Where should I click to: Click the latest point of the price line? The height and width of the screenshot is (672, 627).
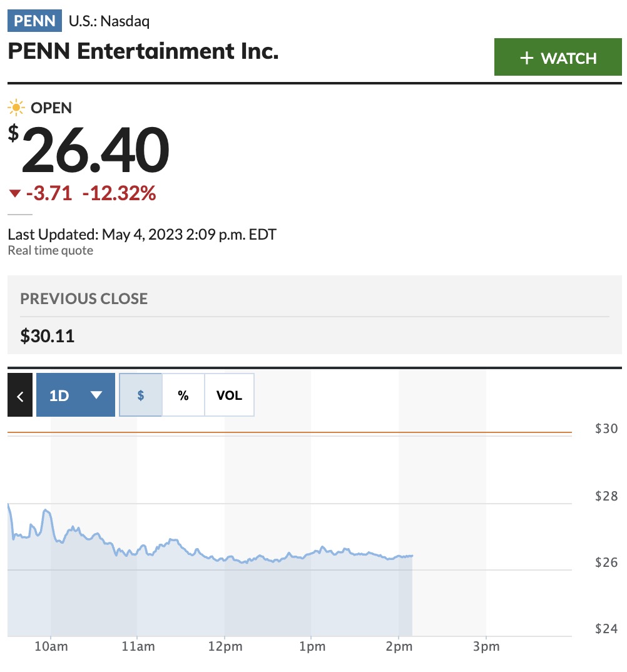412,556
